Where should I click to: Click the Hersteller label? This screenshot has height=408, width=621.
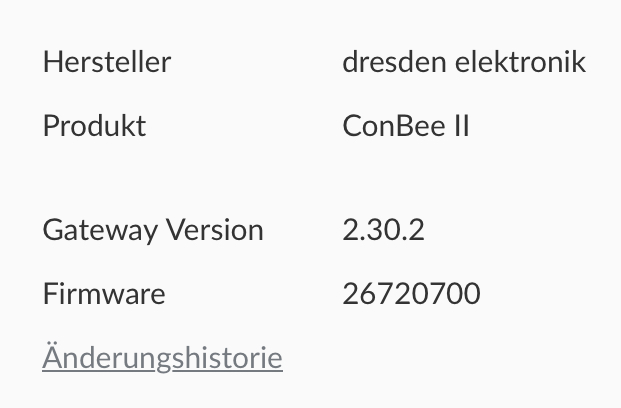coord(107,62)
